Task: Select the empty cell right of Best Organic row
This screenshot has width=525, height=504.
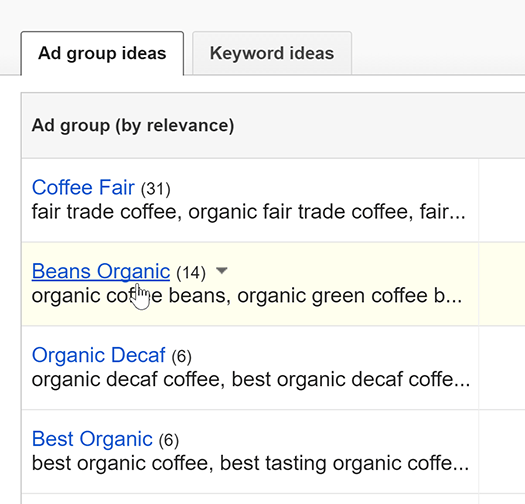Action: (502, 451)
